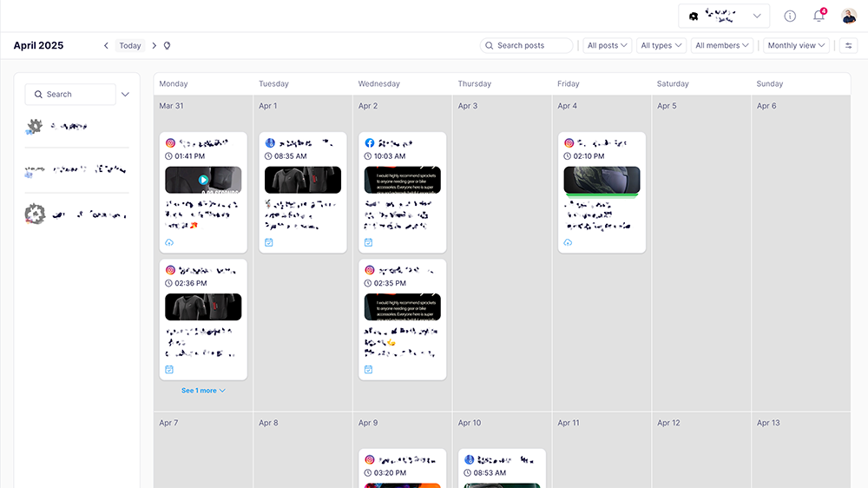Click the Facebook icon on 10:03 AM post
Screen dimensions: 868x488
pyautogui.click(x=370, y=143)
